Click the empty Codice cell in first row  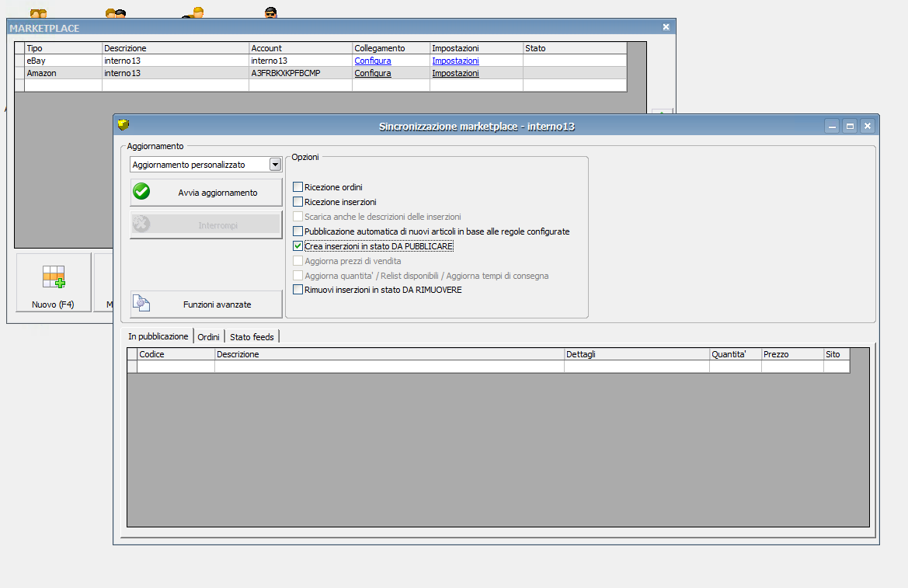coord(176,367)
